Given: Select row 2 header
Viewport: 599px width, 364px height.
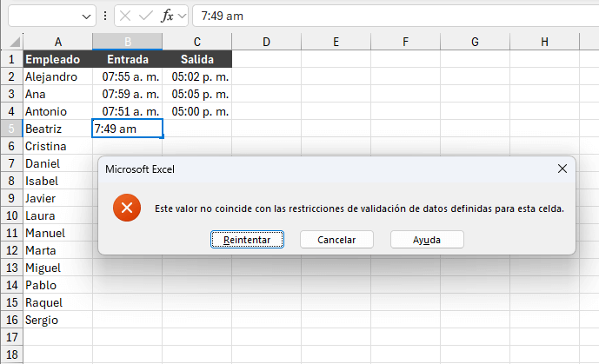Looking at the screenshot, I should [11, 76].
